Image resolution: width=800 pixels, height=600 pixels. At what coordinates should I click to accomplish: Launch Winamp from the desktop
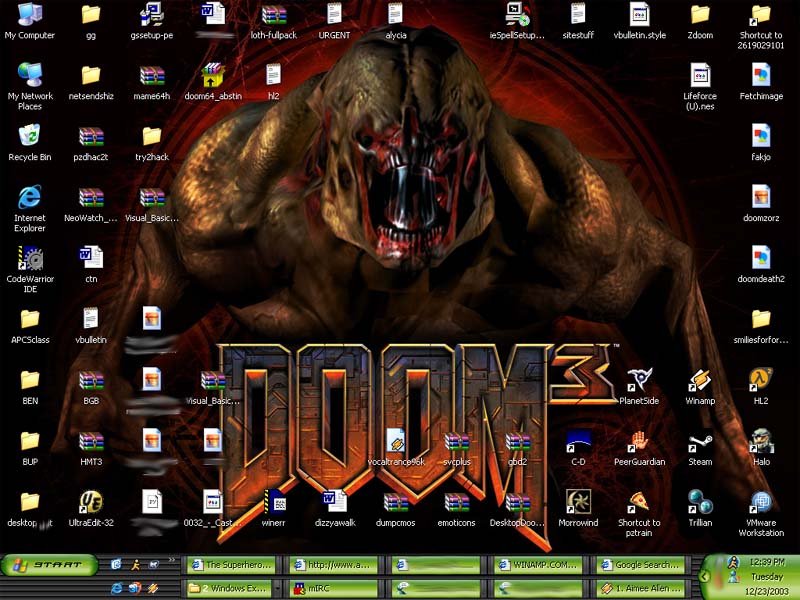coord(700,387)
